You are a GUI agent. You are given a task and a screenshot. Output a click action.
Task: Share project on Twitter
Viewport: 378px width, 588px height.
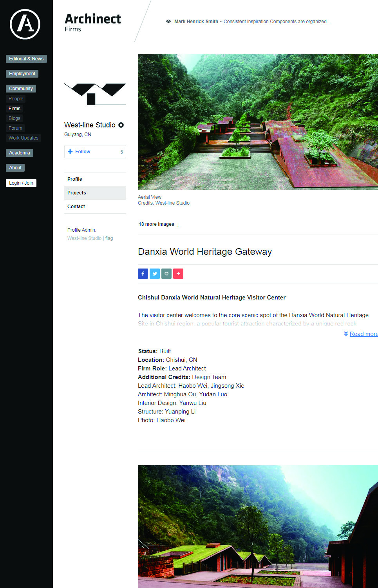155,274
